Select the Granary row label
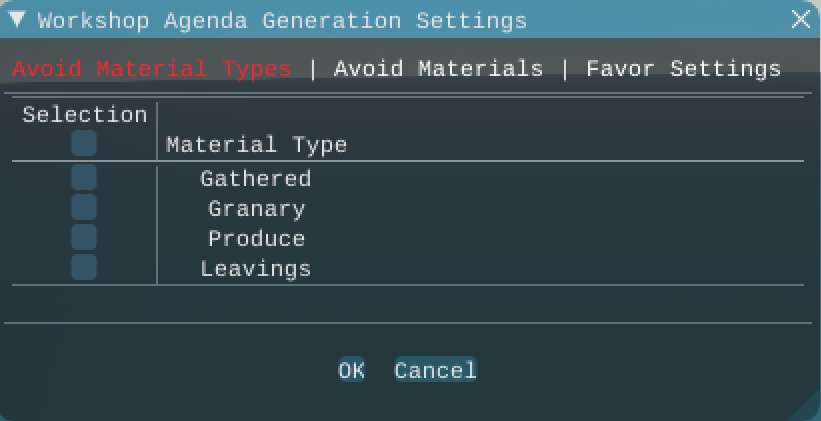 (256, 209)
